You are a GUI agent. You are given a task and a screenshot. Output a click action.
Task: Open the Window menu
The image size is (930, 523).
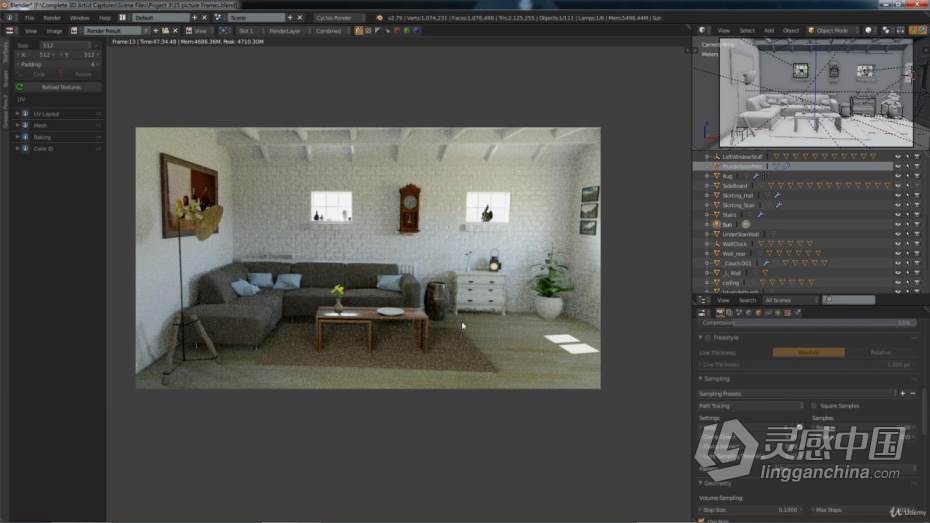(x=79, y=18)
